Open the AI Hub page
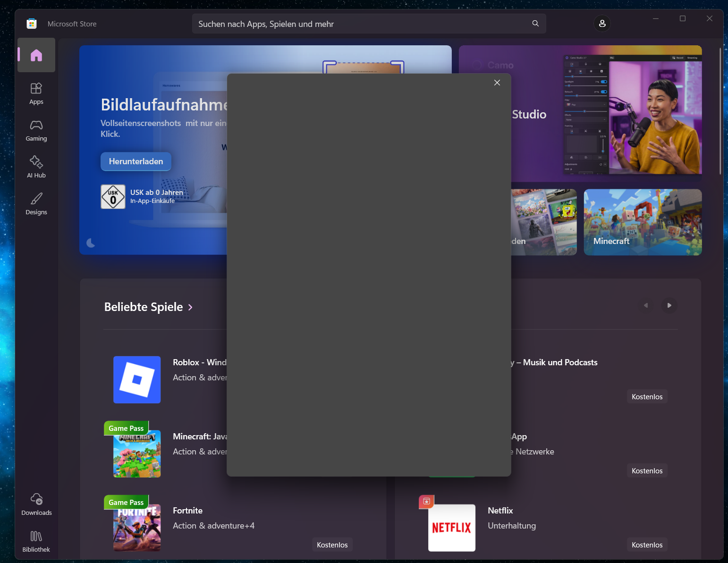Image resolution: width=728 pixels, height=563 pixels. tap(36, 167)
